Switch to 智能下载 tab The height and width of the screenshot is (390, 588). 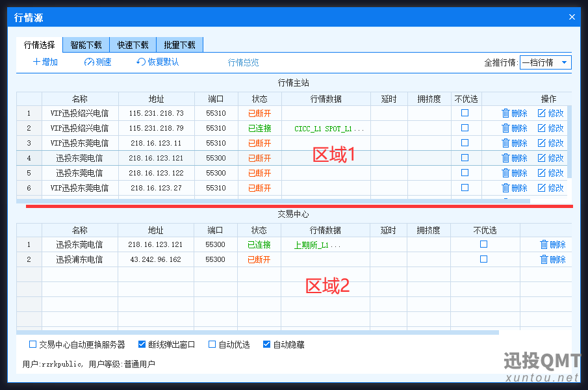86,45
